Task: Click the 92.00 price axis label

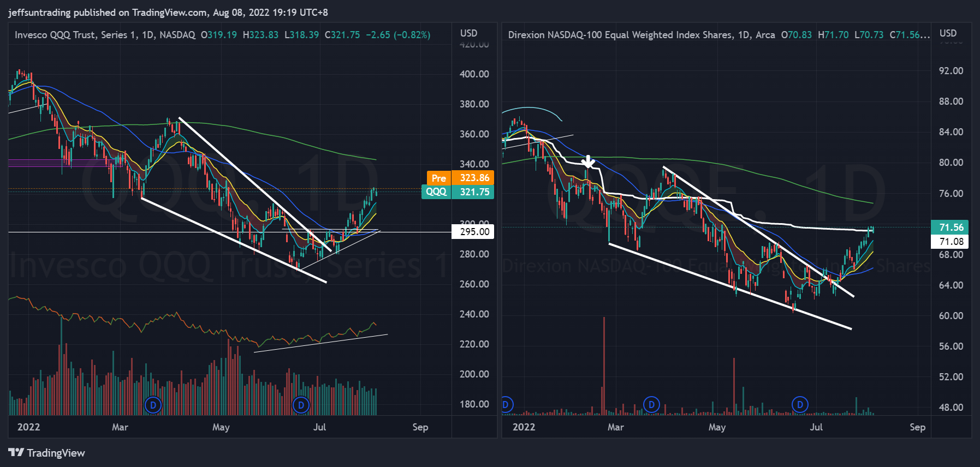Action: [x=951, y=71]
